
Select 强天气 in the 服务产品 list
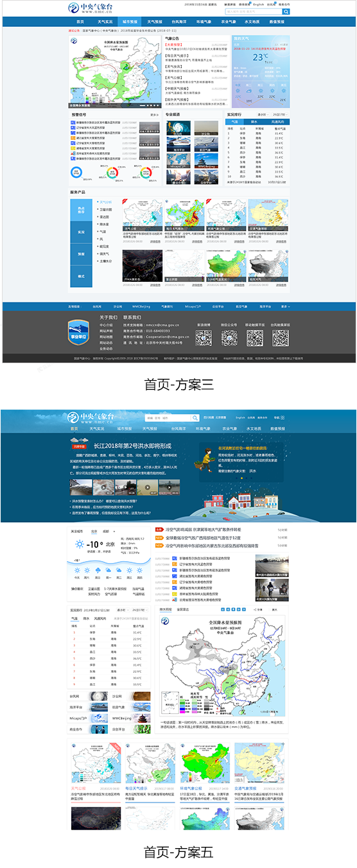click(104, 254)
